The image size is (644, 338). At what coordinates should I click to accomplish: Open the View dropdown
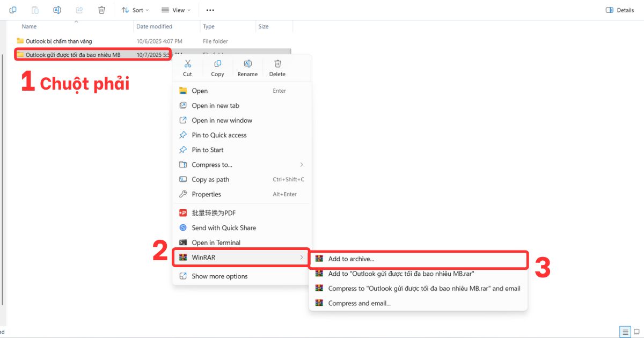tap(176, 10)
